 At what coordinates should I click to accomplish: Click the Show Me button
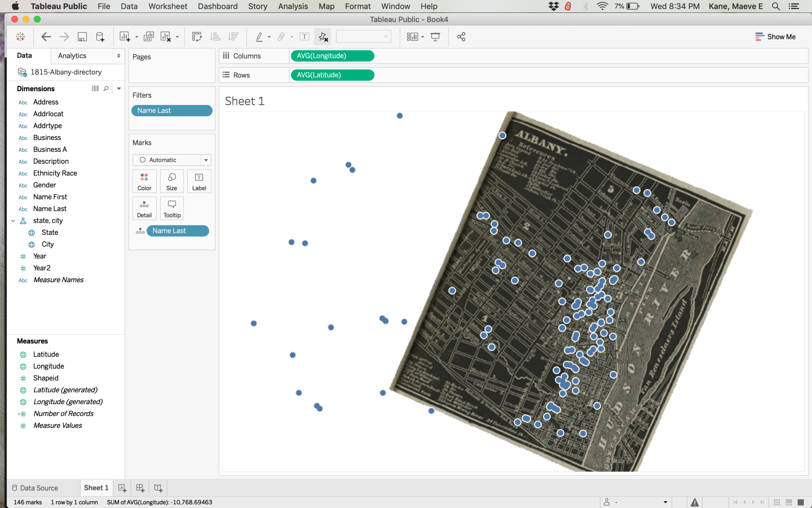pyautogui.click(x=775, y=37)
